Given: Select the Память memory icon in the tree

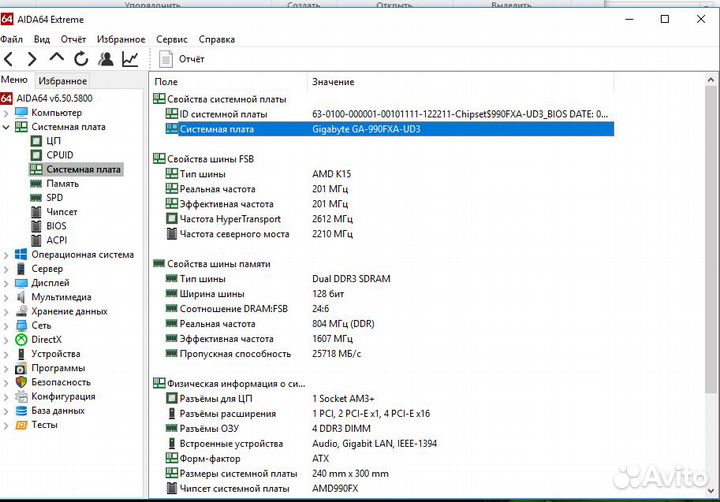Looking at the screenshot, I should (x=36, y=184).
